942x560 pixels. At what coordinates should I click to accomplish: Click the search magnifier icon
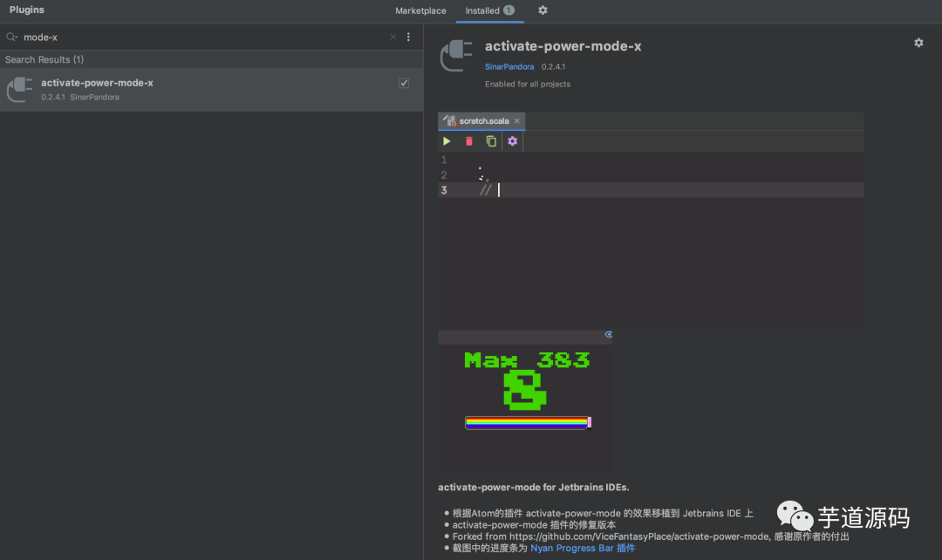[x=11, y=38]
